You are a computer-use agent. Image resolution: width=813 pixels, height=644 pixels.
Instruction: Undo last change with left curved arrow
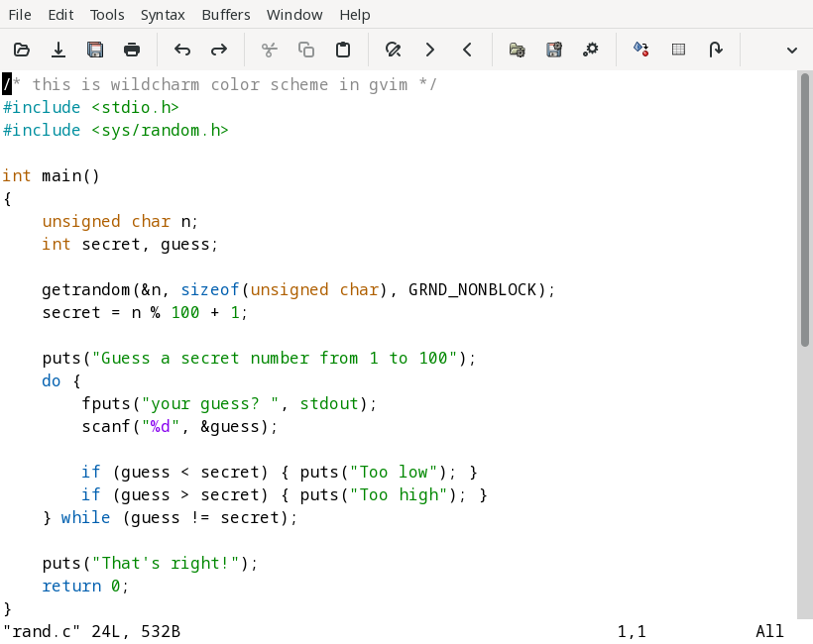(182, 50)
